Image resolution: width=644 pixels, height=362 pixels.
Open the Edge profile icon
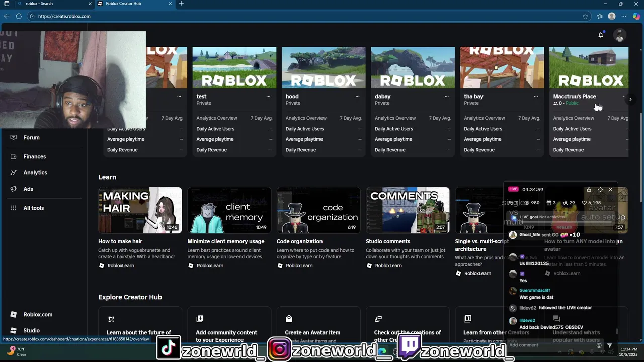[612, 16]
